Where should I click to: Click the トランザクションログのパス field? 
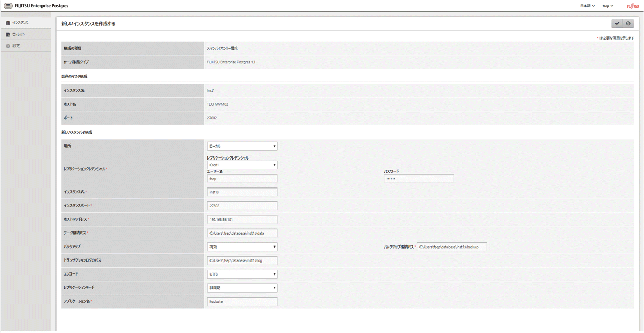[x=242, y=260]
